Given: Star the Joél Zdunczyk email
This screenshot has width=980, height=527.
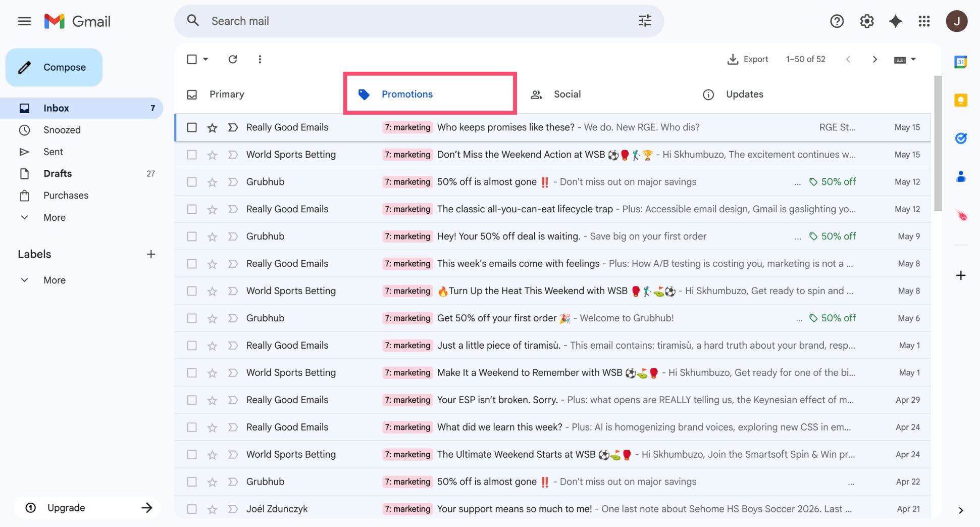Looking at the screenshot, I should [x=212, y=509].
